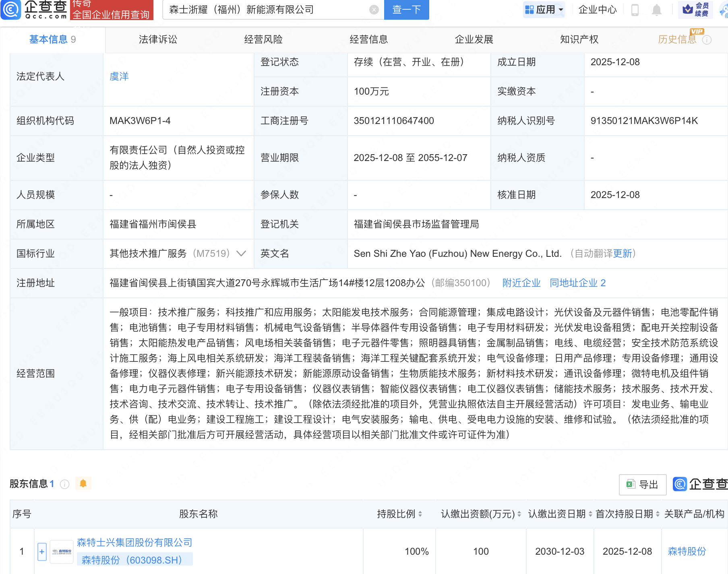Expand shareholder row with plus button
Viewport: 728px width, 574px height.
click(x=42, y=551)
